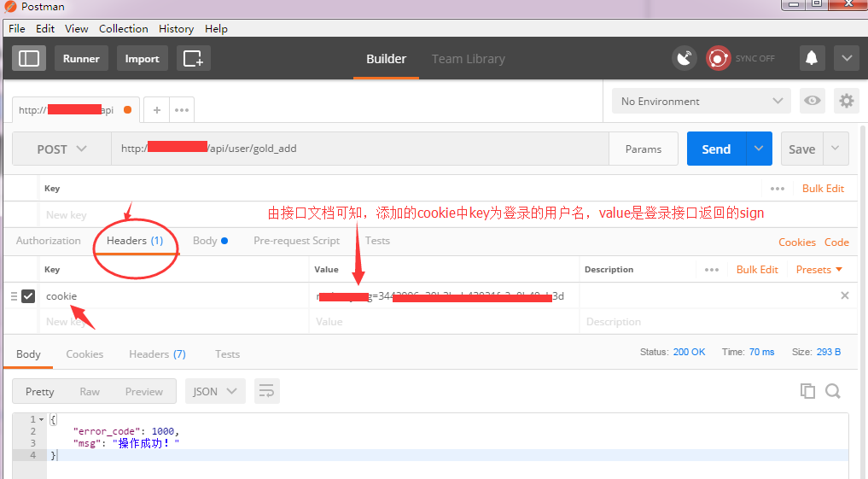The height and width of the screenshot is (479, 868).
Task: Open the POST method dropdown
Action: pos(61,149)
